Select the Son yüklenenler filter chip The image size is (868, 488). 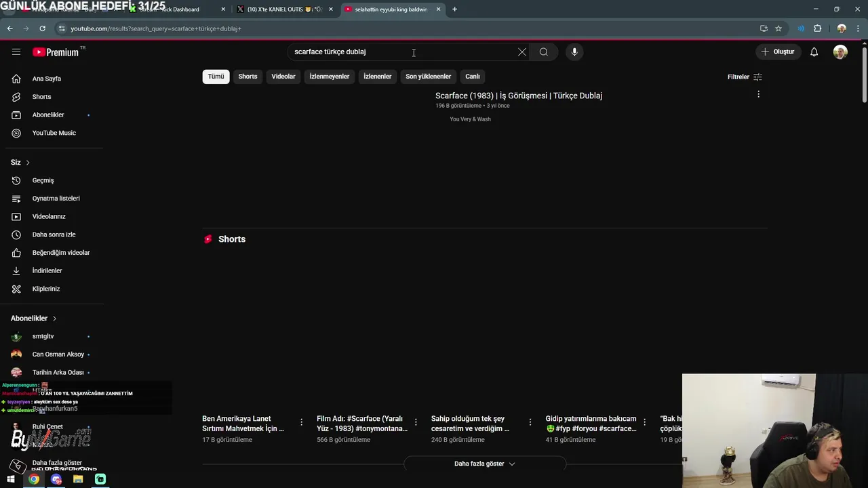[428, 77]
